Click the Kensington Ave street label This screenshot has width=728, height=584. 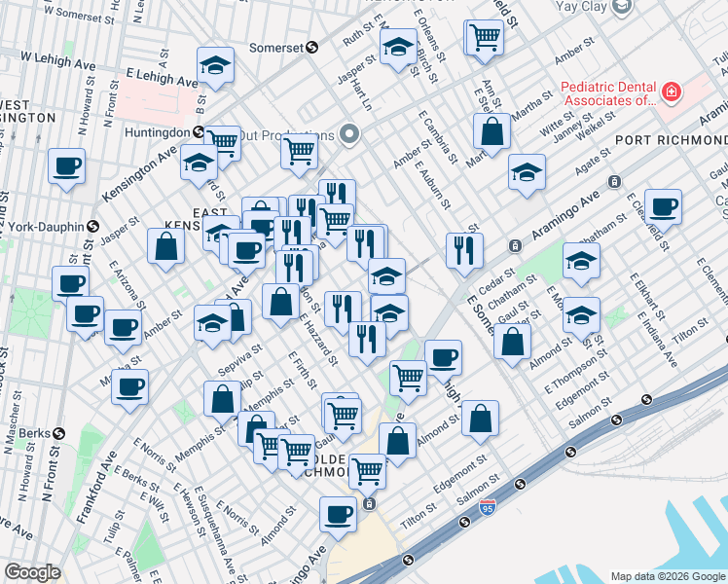[x=140, y=174]
